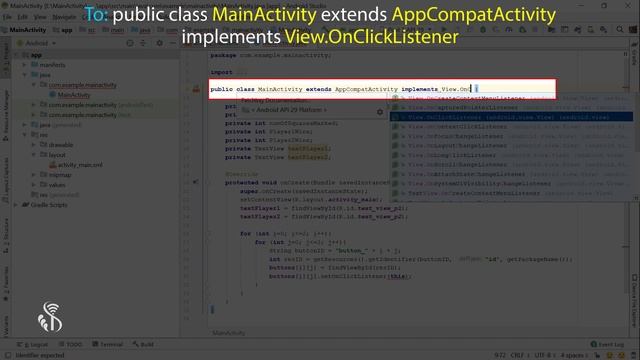Open documentation popup gear icon

(x=380, y=111)
